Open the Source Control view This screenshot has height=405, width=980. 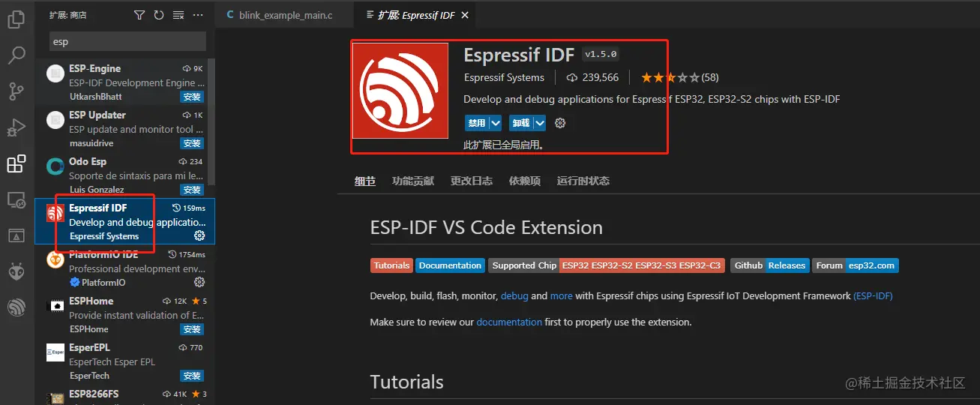coord(16,91)
